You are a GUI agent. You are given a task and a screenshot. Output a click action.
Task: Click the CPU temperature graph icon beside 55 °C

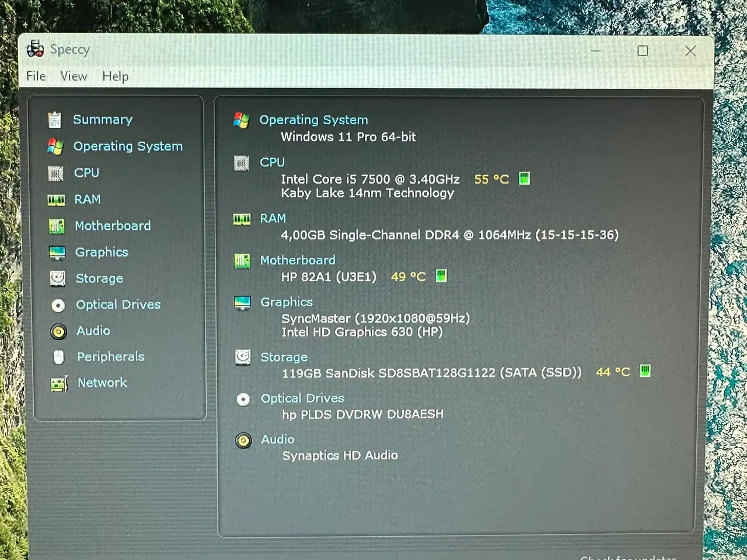(x=525, y=178)
